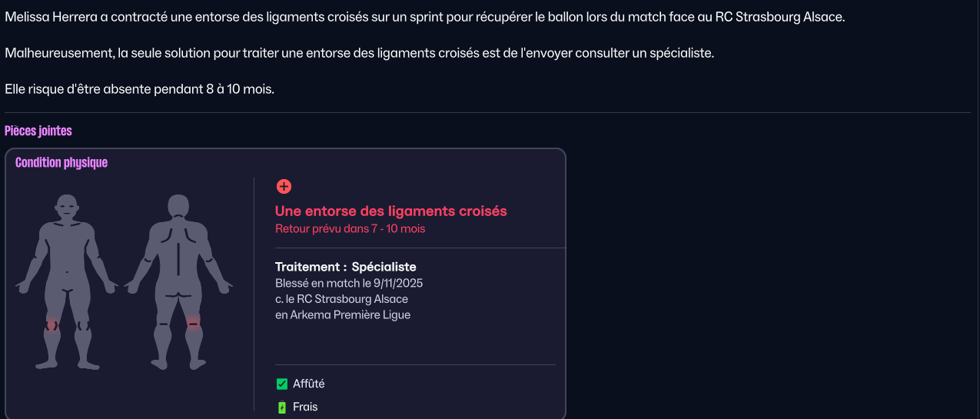Click the red knee highlight on front figure
This screenshot has width=980, height=419.
pyautogui.click(x=51, y=323)
